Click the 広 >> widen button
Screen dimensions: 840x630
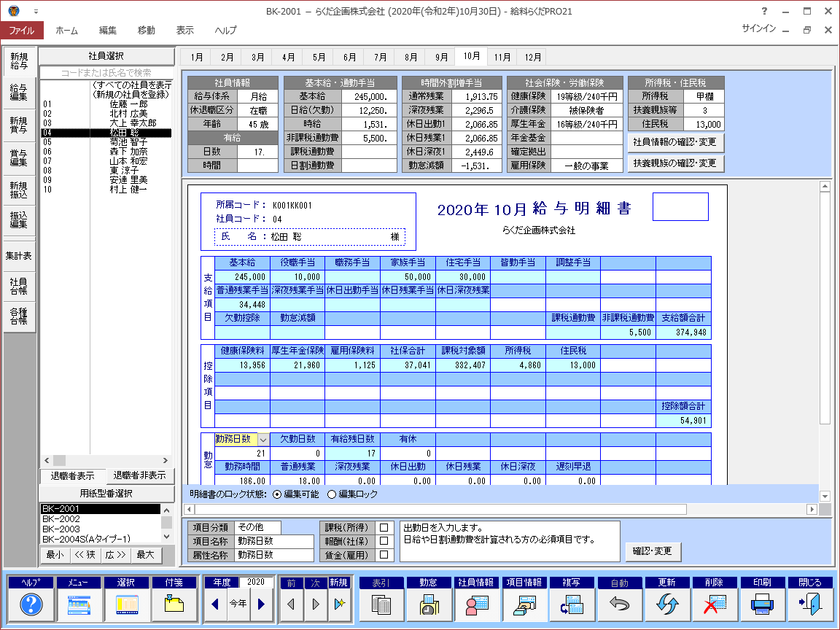click(115, 555)
